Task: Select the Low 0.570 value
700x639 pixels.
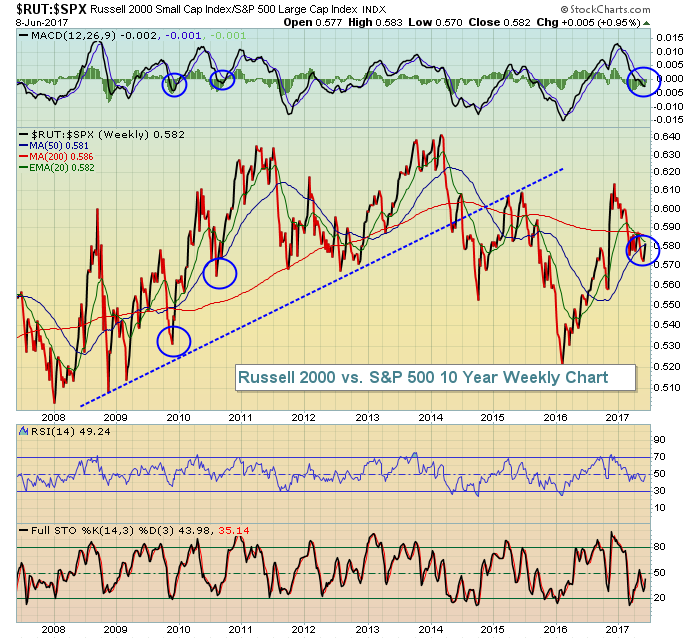Action: tap(435, 22)
